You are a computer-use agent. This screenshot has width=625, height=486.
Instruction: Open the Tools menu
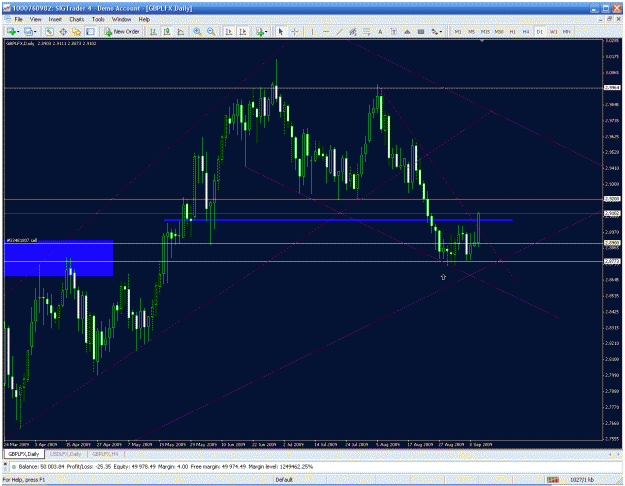pyautogui.click(x=98, y=19)
